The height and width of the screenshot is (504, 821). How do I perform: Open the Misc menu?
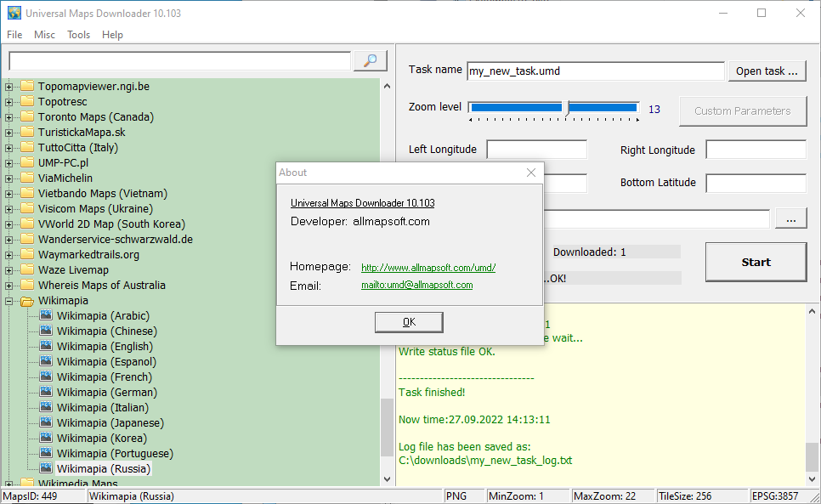(44, 35)
